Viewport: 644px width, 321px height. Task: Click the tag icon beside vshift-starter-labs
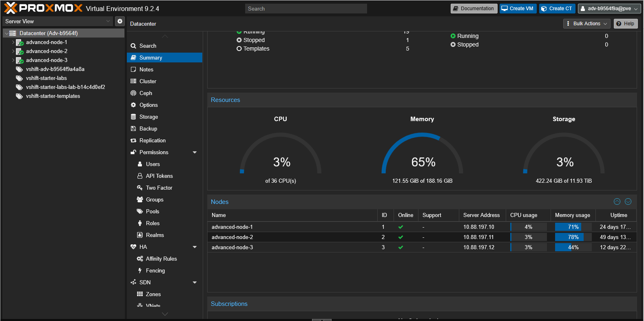[x=19, y=78]
